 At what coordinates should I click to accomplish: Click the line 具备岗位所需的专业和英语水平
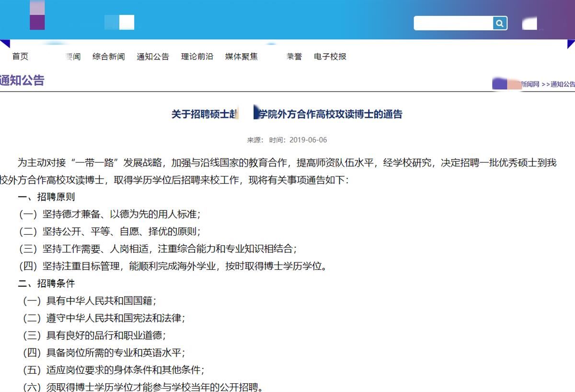pos(103,353)
